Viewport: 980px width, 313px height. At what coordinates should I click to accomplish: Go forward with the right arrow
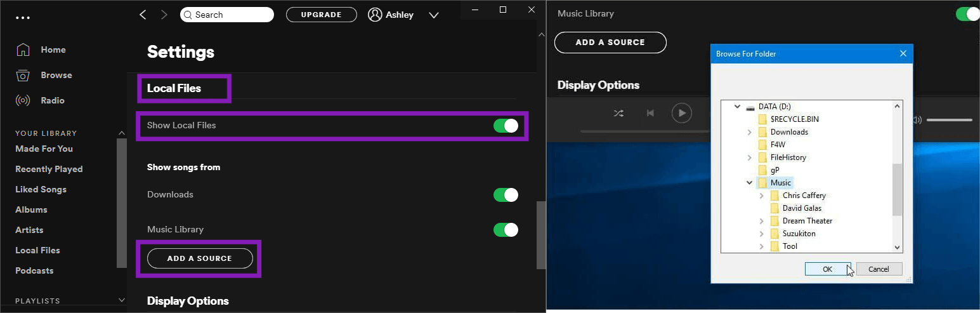[x=164, y=15]
